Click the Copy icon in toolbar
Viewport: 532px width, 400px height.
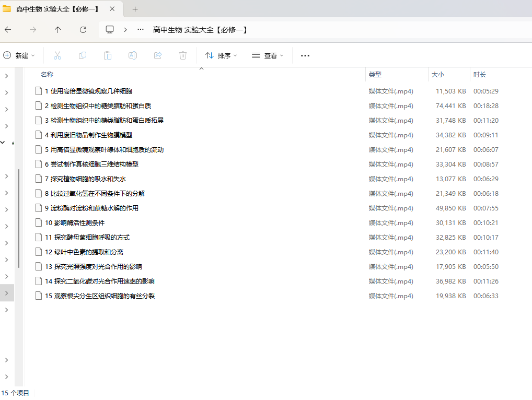pyautogui.click(x=83, y=55)
